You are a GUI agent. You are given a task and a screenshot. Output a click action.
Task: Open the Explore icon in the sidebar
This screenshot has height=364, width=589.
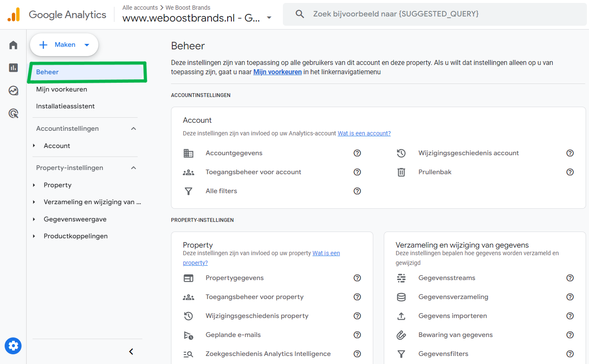pos(13,90)
